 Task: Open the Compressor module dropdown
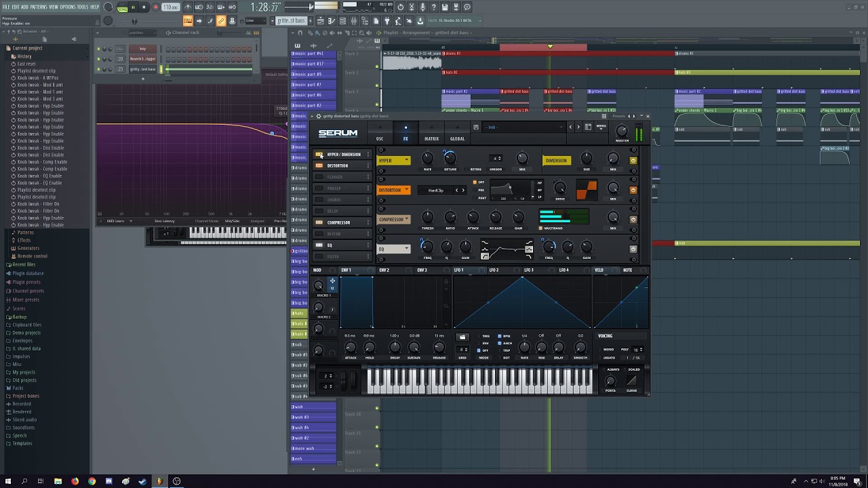[x=394, y=220]
